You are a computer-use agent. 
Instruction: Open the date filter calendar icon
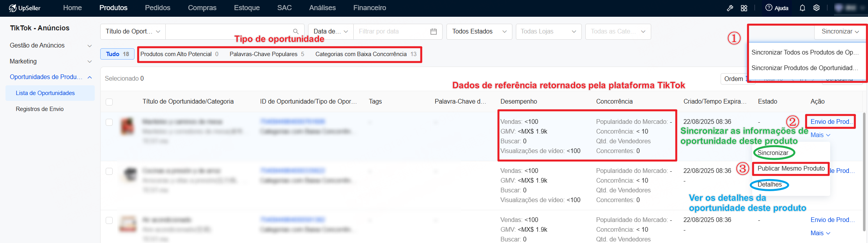pyautogui.click(x=433, y=32)
